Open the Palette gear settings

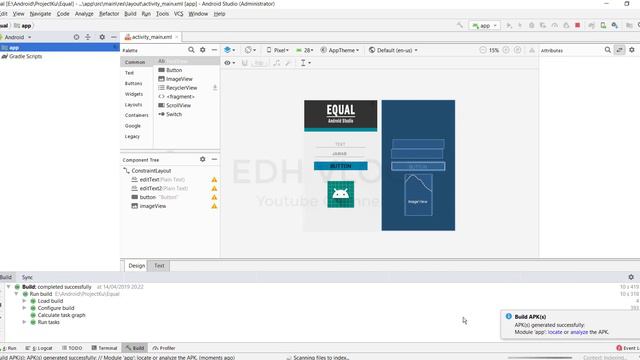[x=202, y=50]
